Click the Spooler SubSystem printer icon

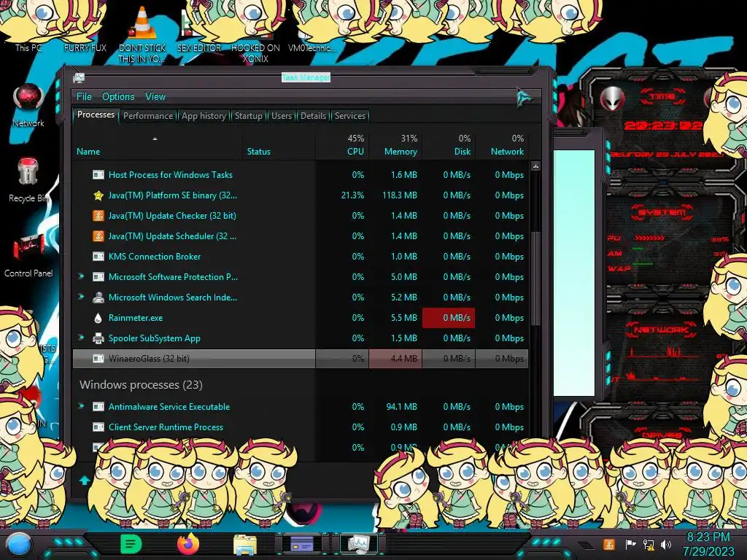(x=98, y=338)
